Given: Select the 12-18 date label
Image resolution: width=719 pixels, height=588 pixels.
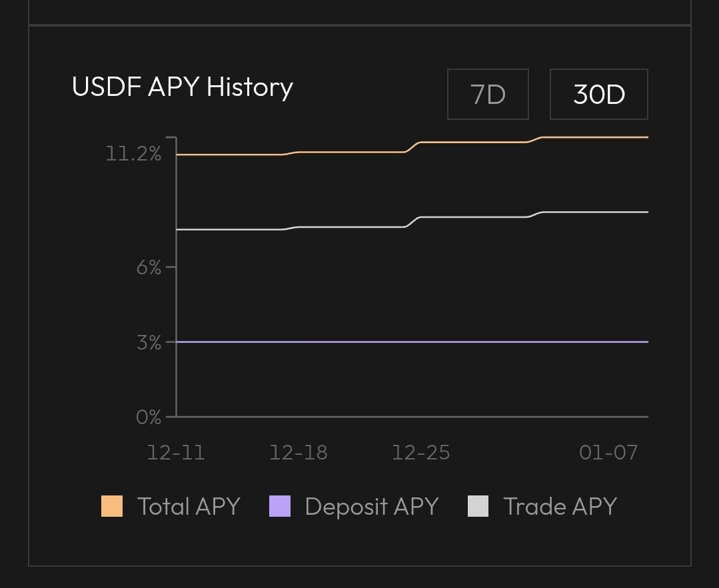Looking at the screenshot, I should [299, 453].
